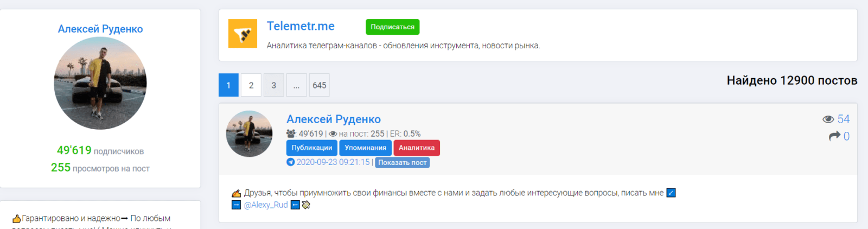Open the Упоминания button
The height and width of the screenshot is (229, 868).
[x=366, y=148]
